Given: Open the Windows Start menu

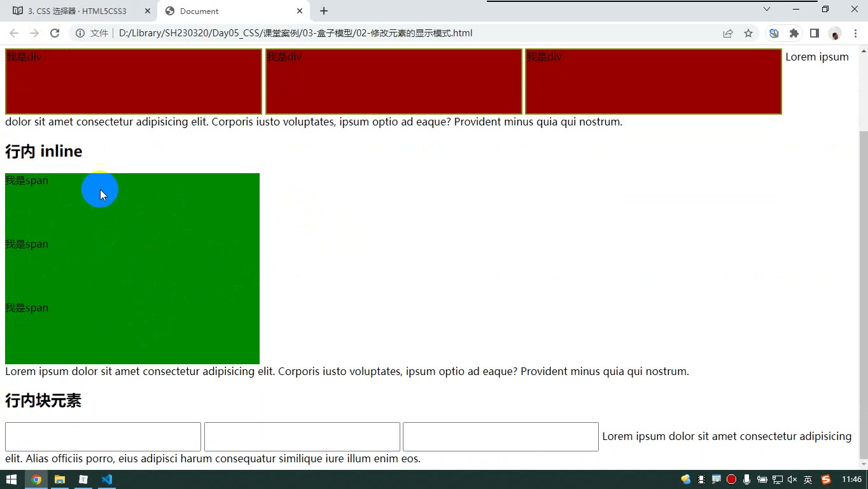Looking at the screenshot, I should pos(11,479).
